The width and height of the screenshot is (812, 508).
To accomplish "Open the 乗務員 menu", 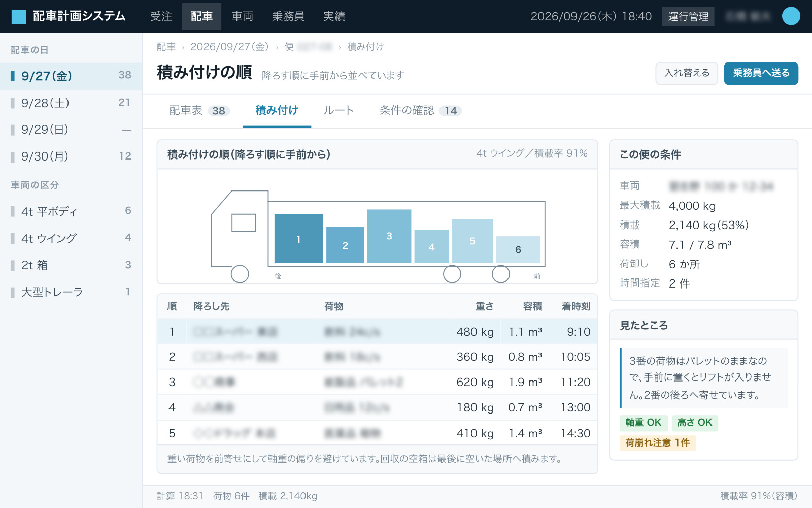I will tap(288, 16).
